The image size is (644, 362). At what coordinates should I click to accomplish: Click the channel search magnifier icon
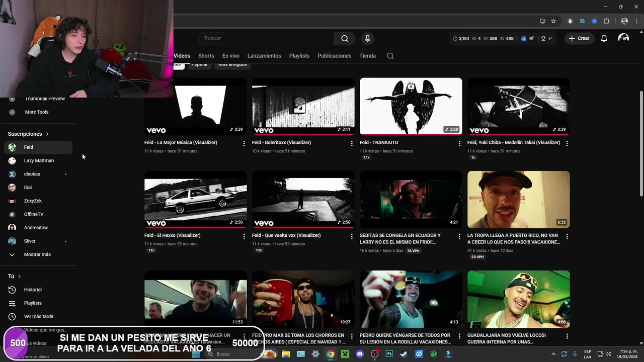[x=390, y=56]
